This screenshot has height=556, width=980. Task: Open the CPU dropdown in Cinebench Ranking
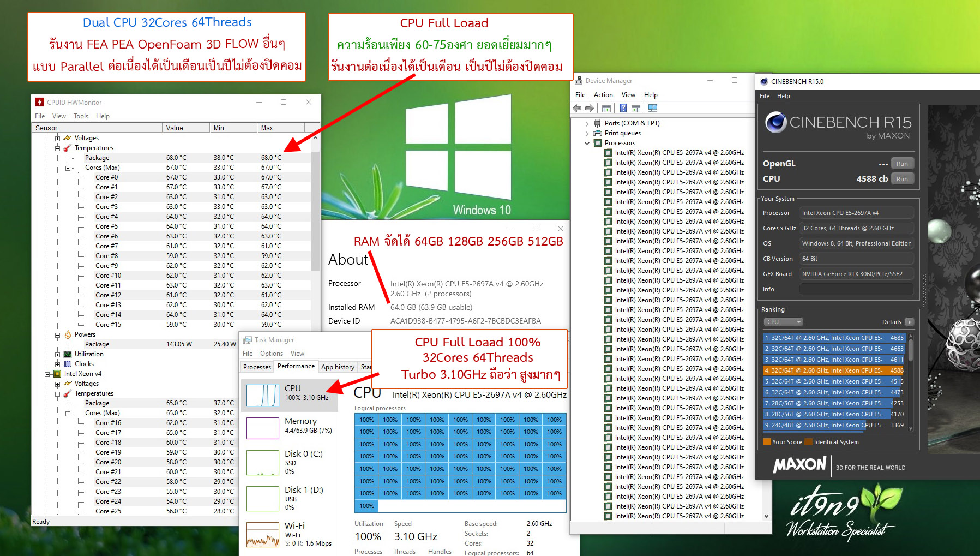pyautogui.click(x=783, y=322)
